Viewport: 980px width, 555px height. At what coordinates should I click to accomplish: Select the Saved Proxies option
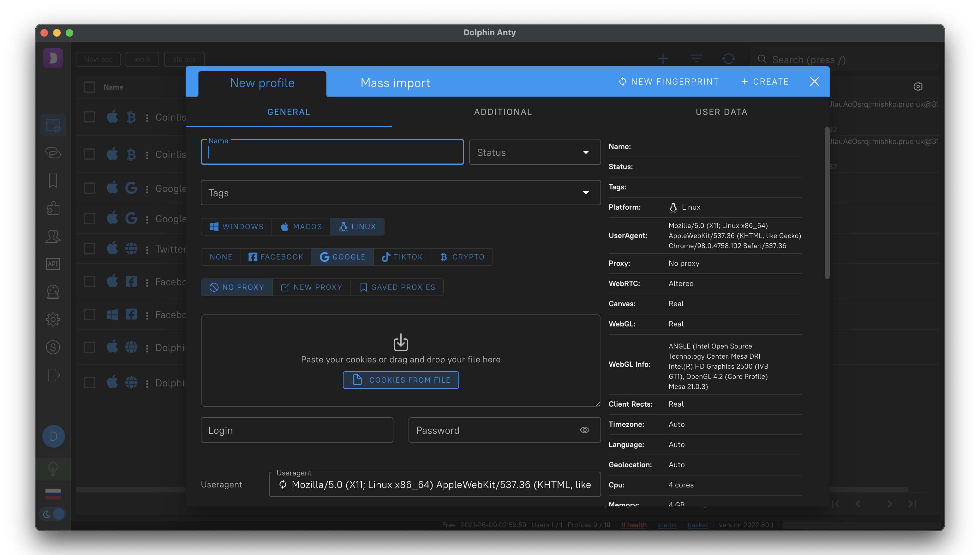click(x=397, y=287)
